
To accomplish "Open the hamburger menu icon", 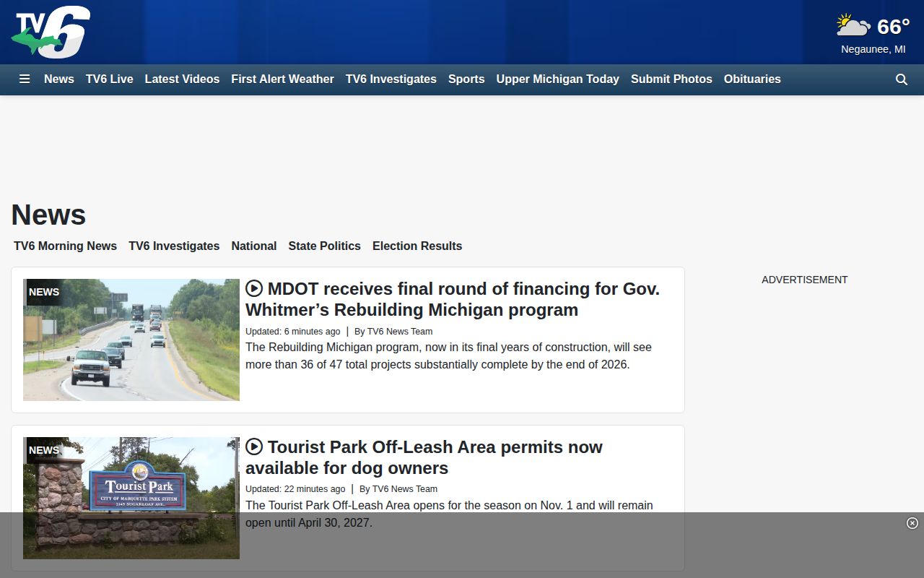I will click(x=25, y=79).
